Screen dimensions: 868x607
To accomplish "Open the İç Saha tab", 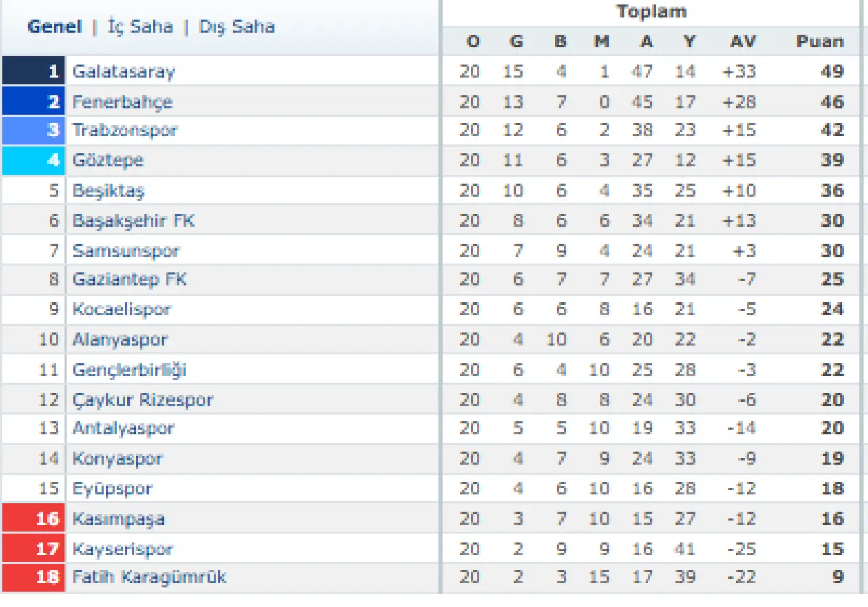I will click(x=140, y=27).
